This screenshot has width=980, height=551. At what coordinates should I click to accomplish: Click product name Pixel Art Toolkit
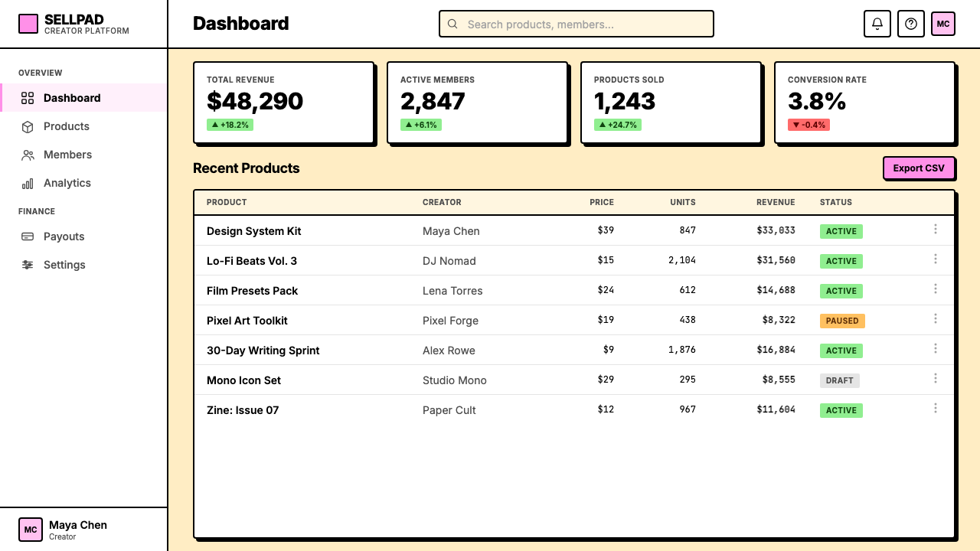point(247,321)
